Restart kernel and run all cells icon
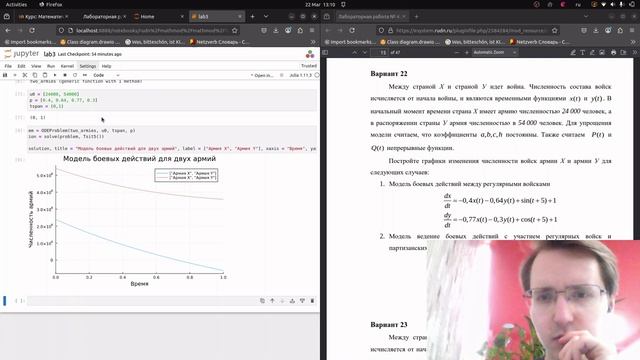The height and width of the screenshot is (360, 640). coord(85,75)
